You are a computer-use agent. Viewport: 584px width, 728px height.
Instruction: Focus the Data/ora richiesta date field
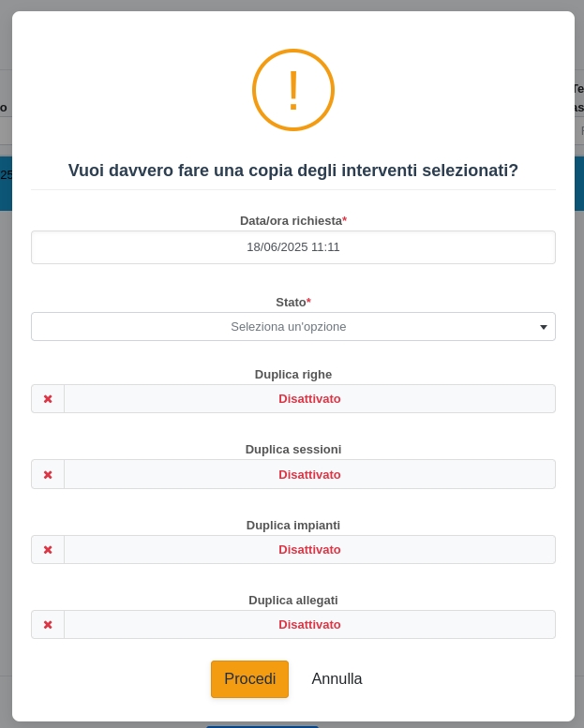click(x=293, y=247)
